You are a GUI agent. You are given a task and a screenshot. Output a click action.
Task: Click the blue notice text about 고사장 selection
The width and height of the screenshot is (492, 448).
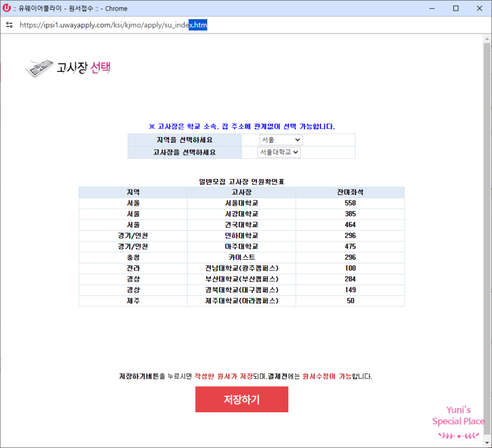pos(246,126)
